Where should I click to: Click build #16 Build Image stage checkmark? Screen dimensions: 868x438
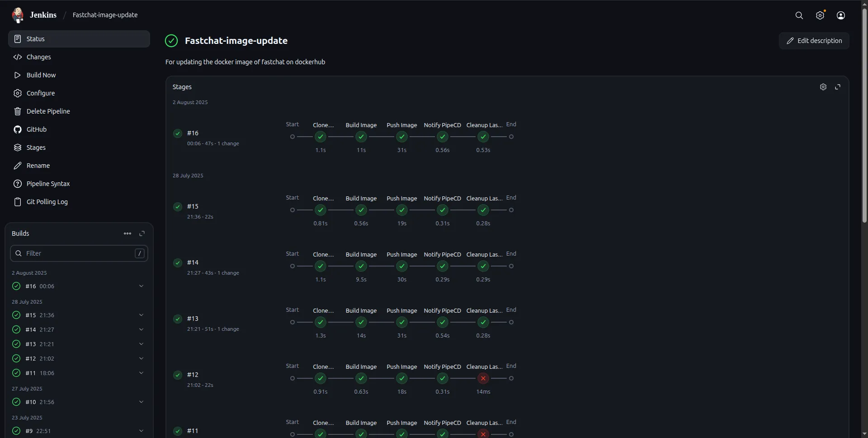coord(361,137)
